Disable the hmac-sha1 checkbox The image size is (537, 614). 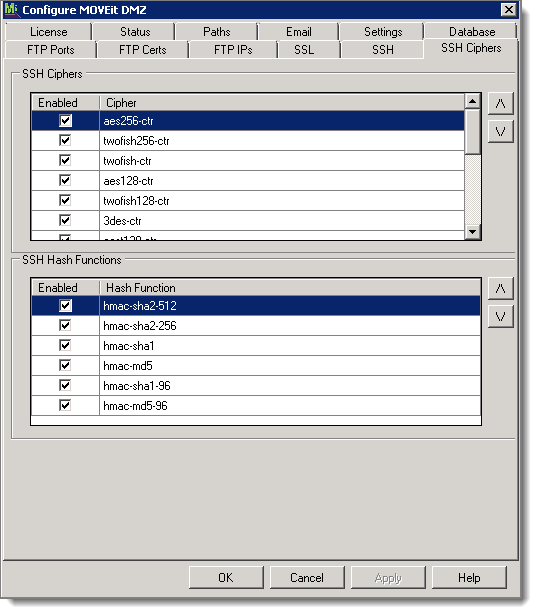(65, 345)
